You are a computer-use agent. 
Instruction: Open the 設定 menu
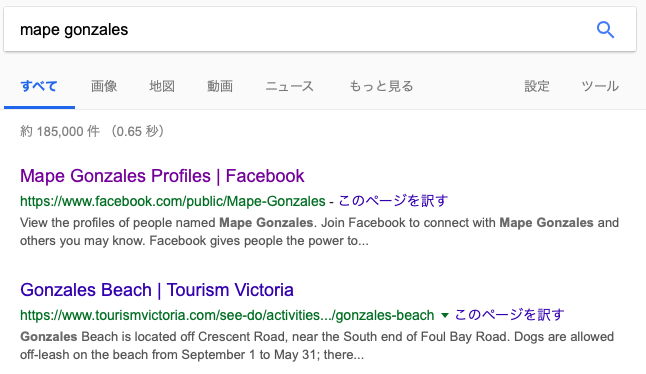pyautogui.click(x=537, y=86)
